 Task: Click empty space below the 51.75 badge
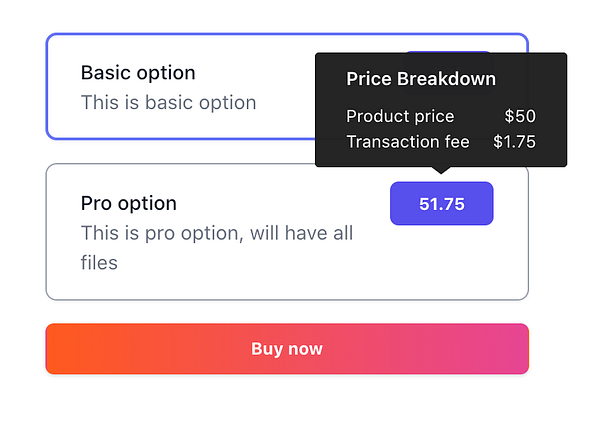tap(441, 260)
